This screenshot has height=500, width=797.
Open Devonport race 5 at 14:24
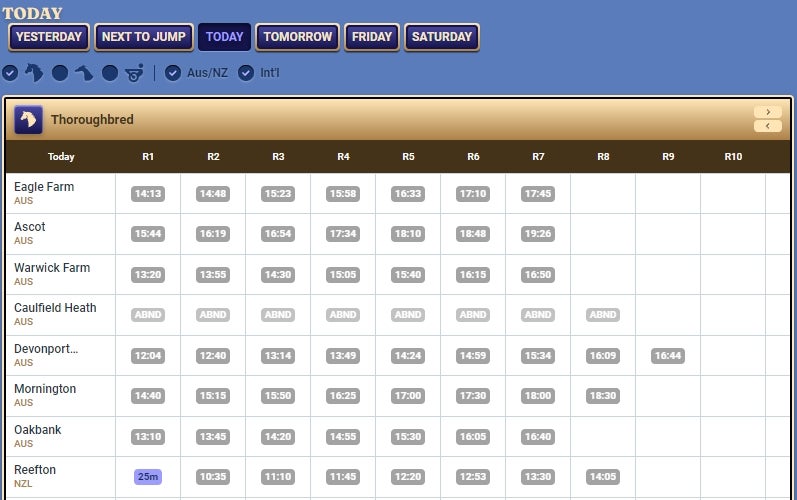coord(408,355)
